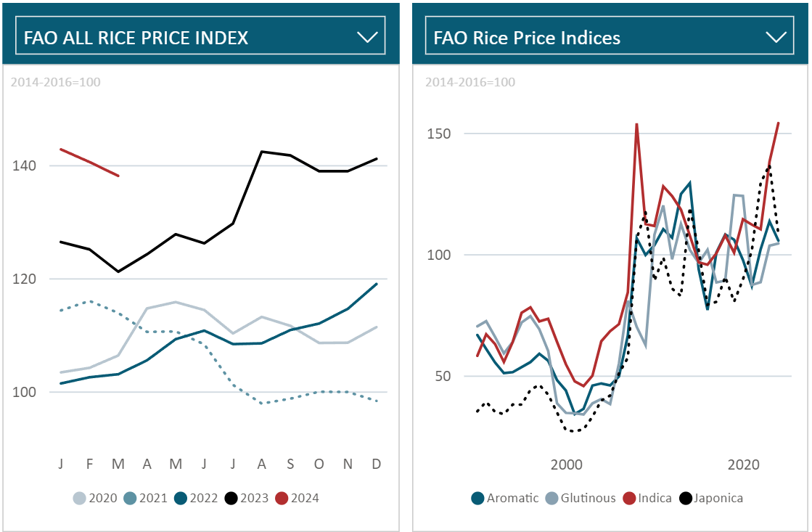Hide the Glutinous series via legend dot
Screen dimensions: 812x532
[x=552, y=498]
